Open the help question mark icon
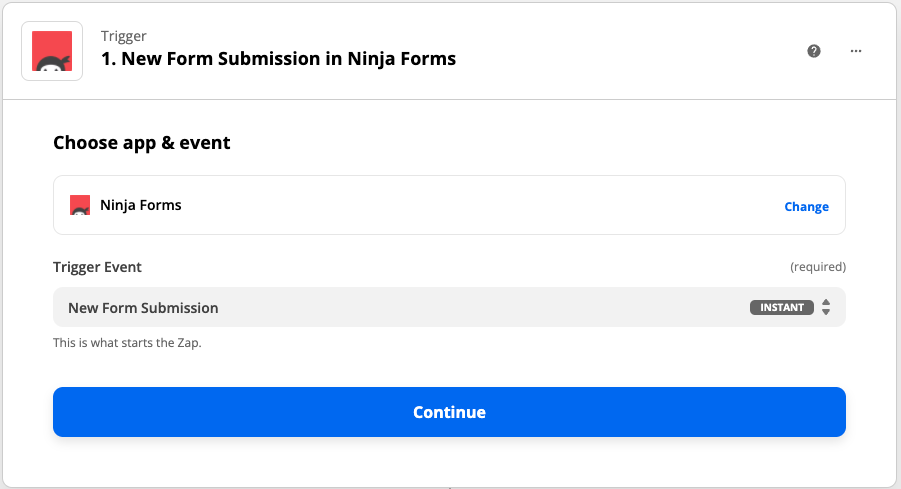This screenshot has height=489, width=901. (814, 51)
